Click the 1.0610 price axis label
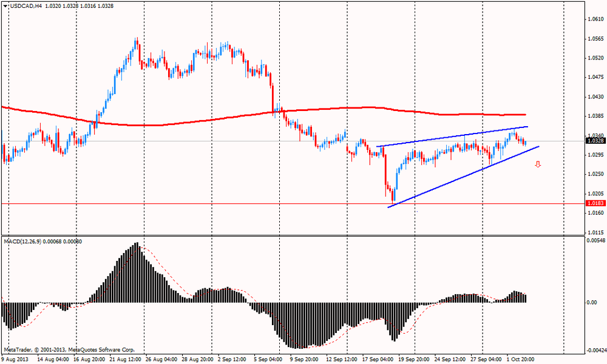This screenshot has width=607, height=364. click(595, 19)
